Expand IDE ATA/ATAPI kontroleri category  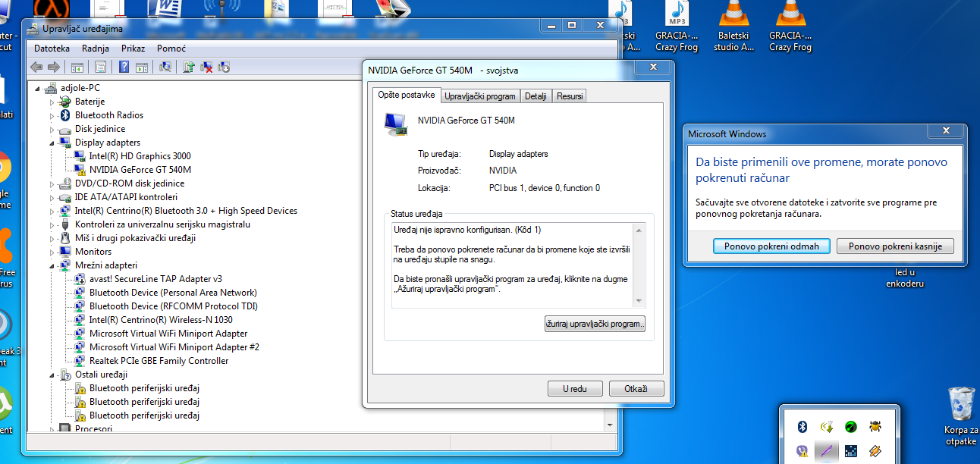[x=52, y=197]
